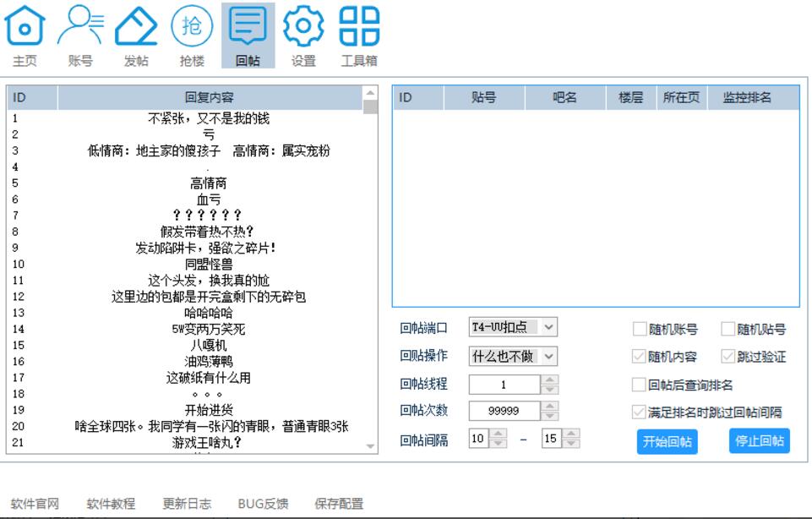The width and height of the screenshot is (812, 519).
Task: Click ID header of reply list
Action: click(31, 97)
